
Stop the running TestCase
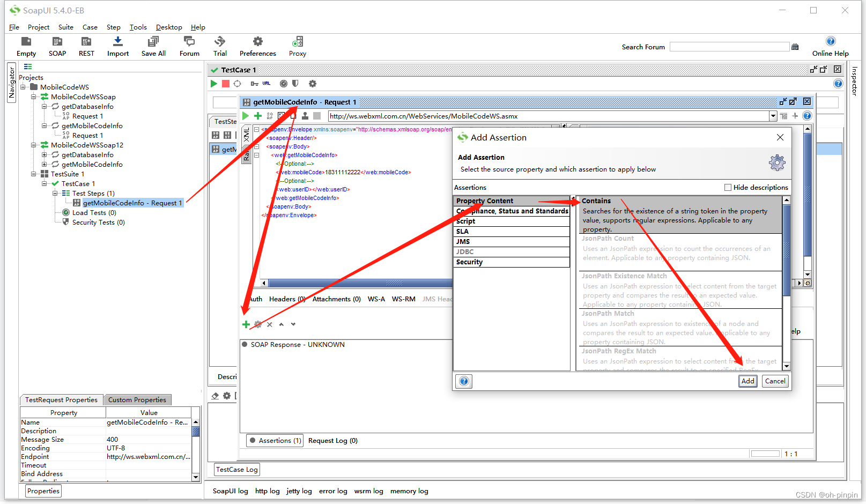click(225, 83)
